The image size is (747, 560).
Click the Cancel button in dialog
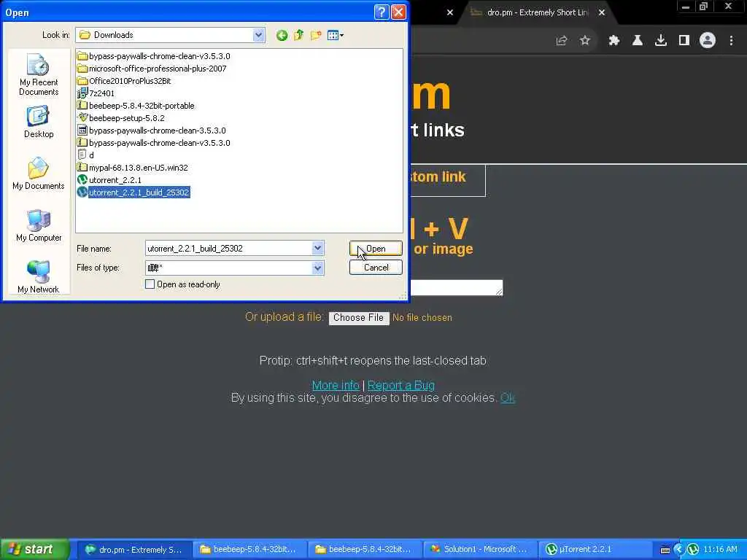point(376,268)
